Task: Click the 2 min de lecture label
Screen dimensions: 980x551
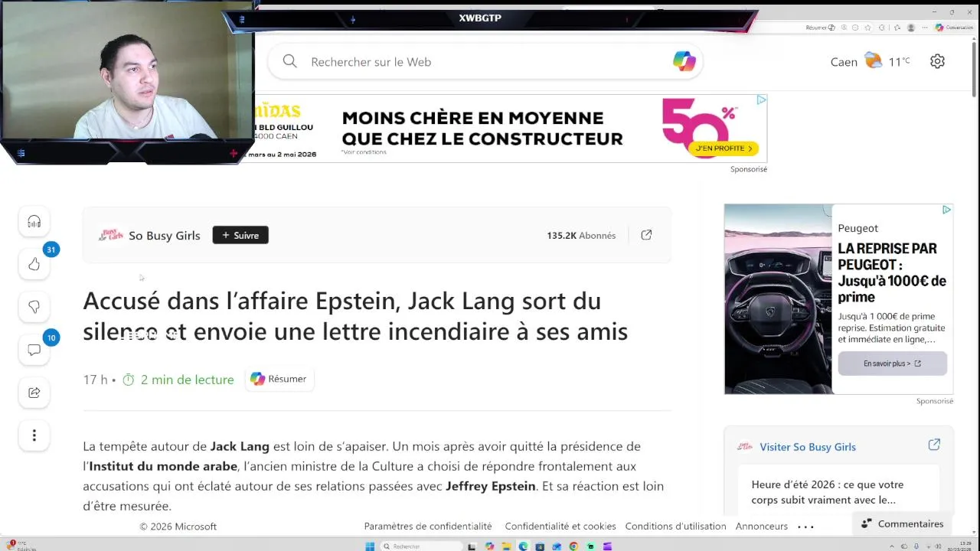Action: [x=187, y=380]
